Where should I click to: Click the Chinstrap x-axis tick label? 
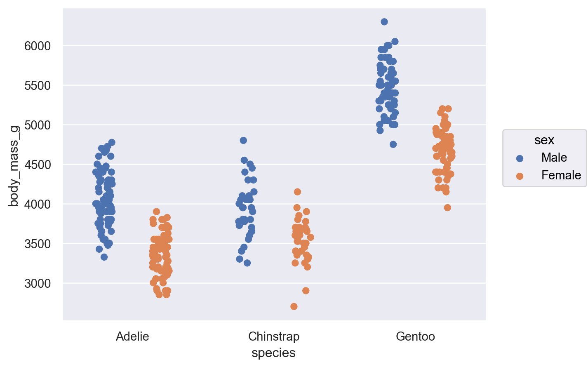pos(274,336)
